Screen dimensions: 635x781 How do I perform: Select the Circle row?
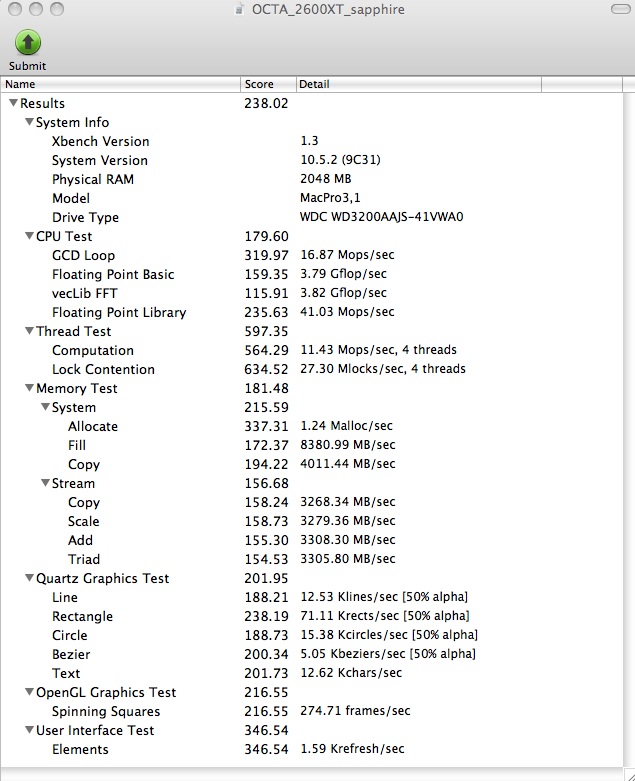coord(311,635)
